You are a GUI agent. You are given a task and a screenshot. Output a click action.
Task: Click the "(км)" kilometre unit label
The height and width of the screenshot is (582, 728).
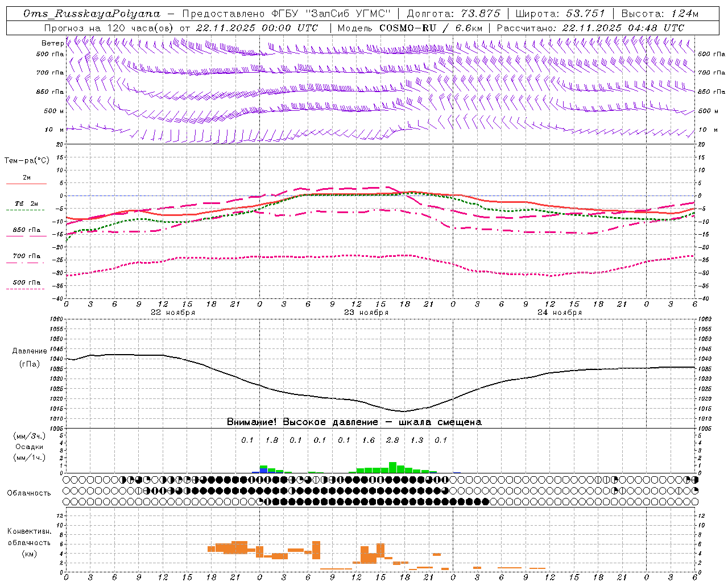pos(29,553)
